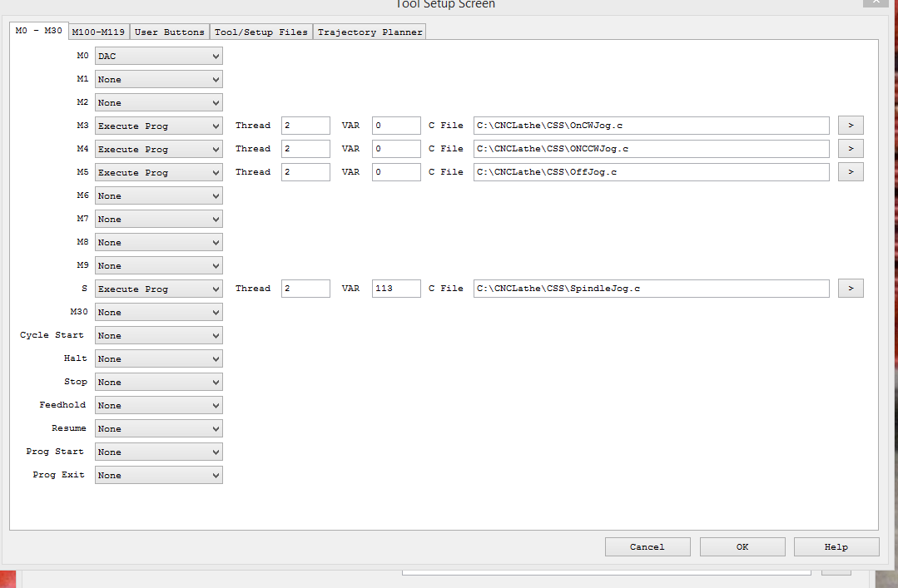
Task: Click the browse button for ONCCWJog.c file
Action: pyautogui.click(x=850, y=149)
